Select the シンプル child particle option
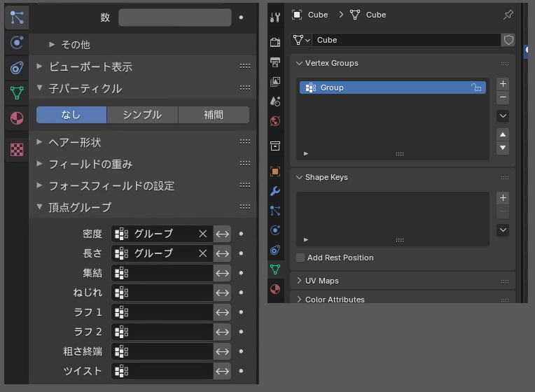The width and height of the screenshot is (535, 392). 142,115
